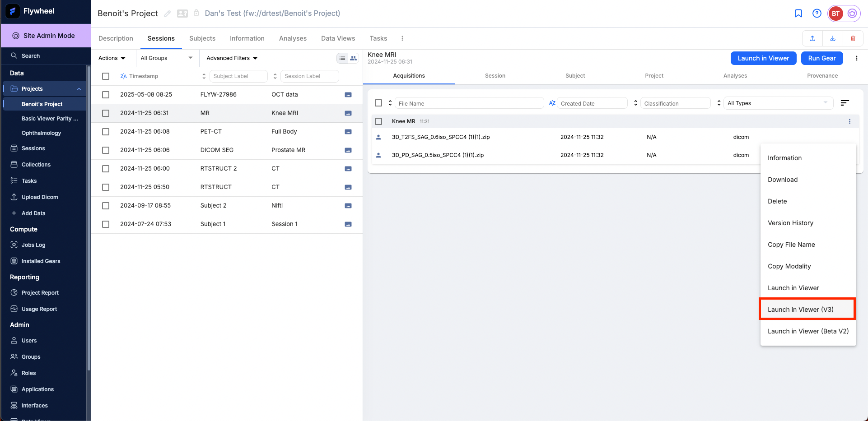Switch to list view icon

342,58
